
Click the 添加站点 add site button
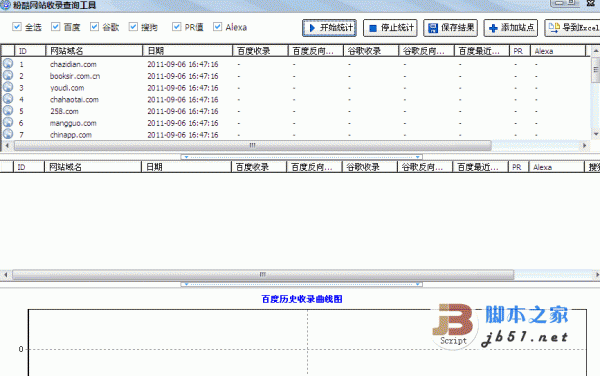click(x=511, y=28)
